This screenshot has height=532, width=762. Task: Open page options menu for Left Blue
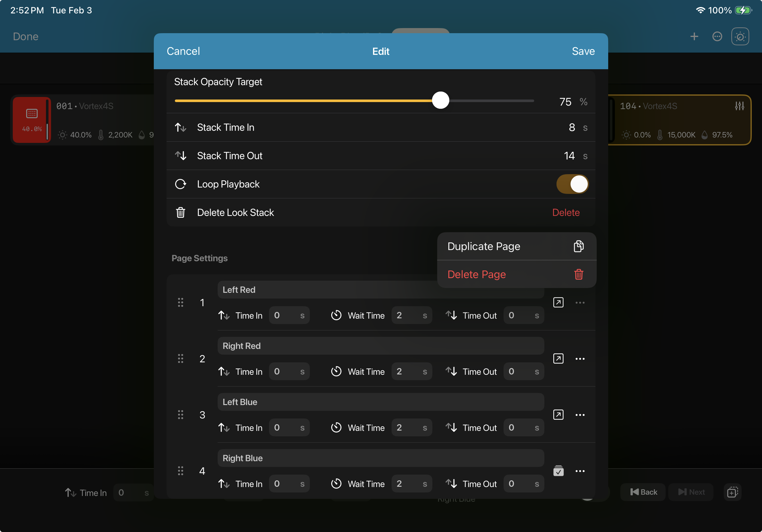point(580,415)
